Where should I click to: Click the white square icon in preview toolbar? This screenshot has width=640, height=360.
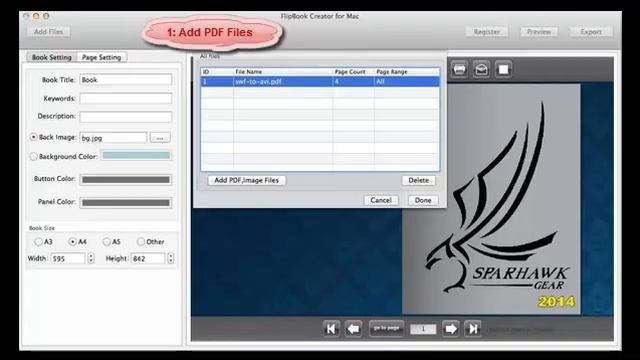click(504, 69)
